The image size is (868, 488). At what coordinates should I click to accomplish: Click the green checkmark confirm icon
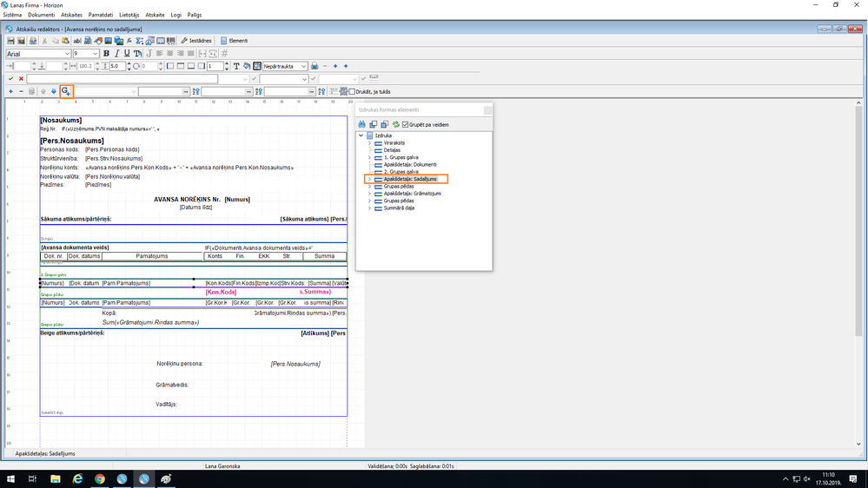click(10, 78)
